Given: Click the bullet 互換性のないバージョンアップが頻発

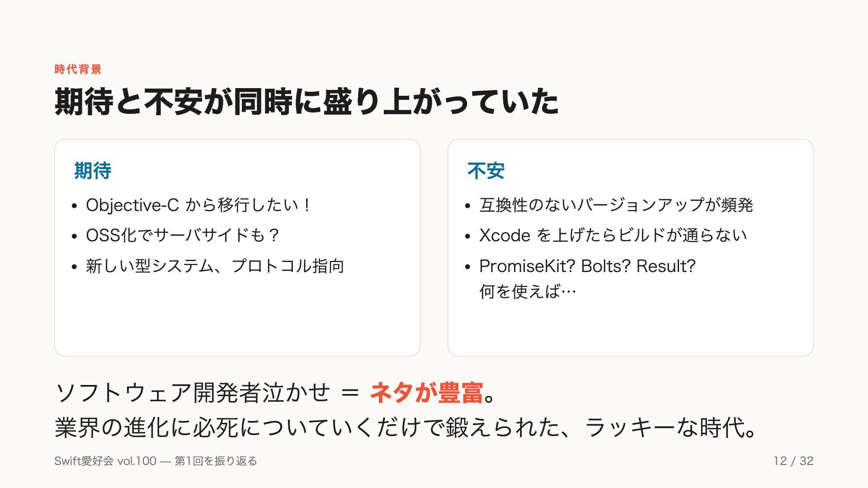Looking at the screenshot, I should [616, 205].
